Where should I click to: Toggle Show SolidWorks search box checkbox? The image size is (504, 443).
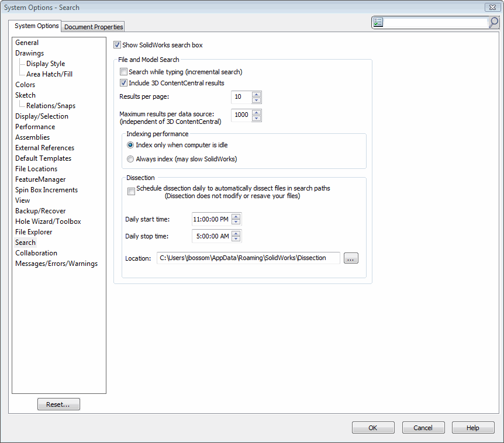tap(117, 44)
